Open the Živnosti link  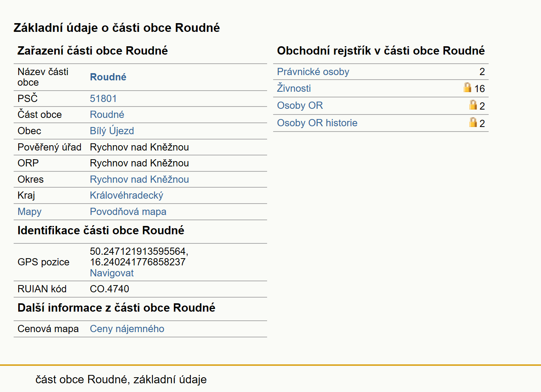(x=294, y=88)
